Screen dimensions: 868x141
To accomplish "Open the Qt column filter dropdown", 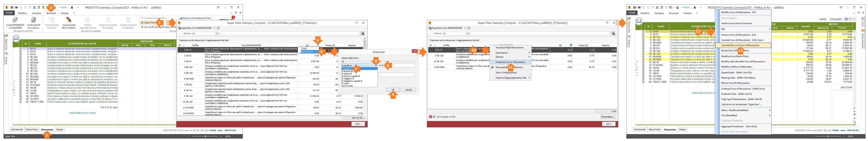I will (x=317, y=45).
